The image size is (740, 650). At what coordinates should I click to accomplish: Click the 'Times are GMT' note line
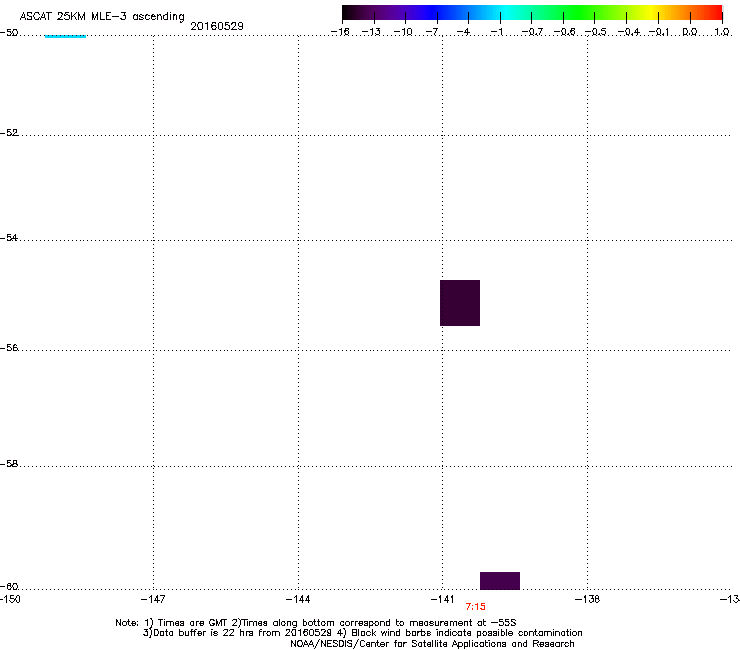[x=316, y=623]
